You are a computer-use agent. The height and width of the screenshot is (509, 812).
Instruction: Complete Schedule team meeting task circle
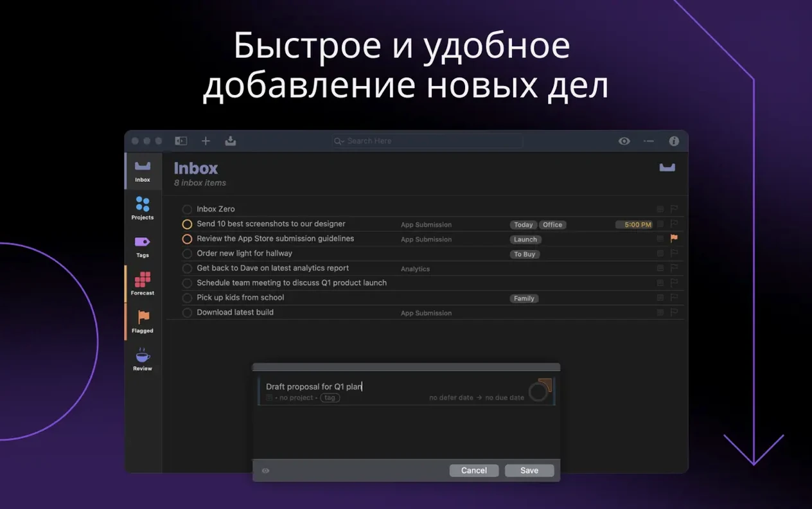(x=187, y=283)
